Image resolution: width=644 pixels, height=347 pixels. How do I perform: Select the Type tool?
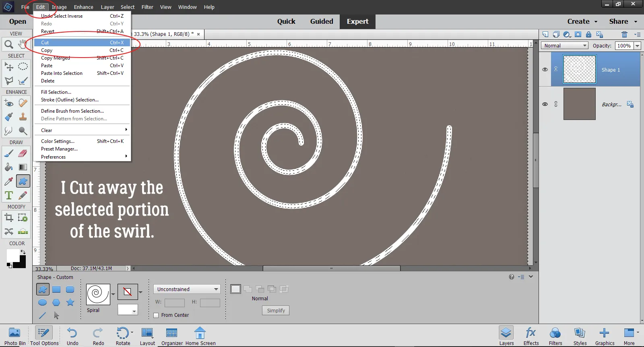pyautogui.click(x=8, y=196)
